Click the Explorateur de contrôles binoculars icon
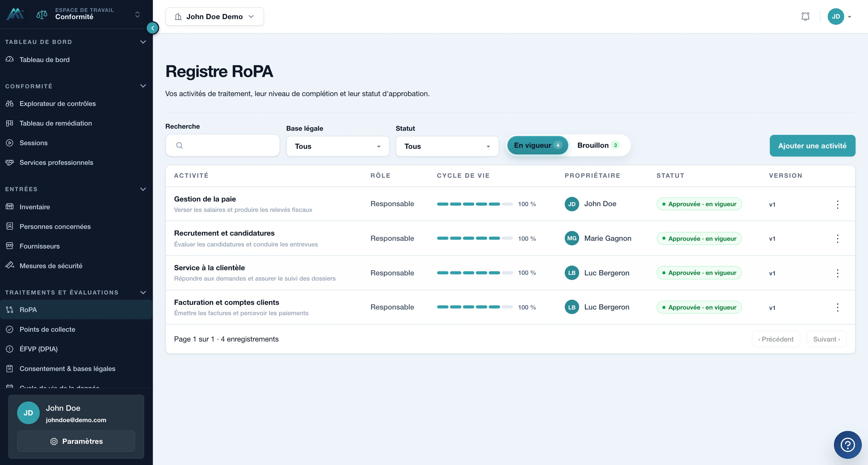This screenshot has width=868, height=465. (10, 103)
